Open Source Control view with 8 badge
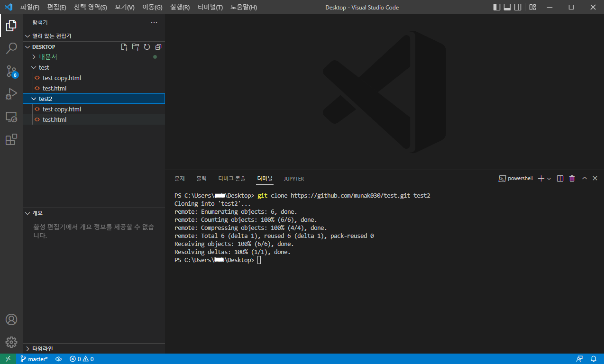The width and height of the screenshot is (604, 364). click(11, 71)
